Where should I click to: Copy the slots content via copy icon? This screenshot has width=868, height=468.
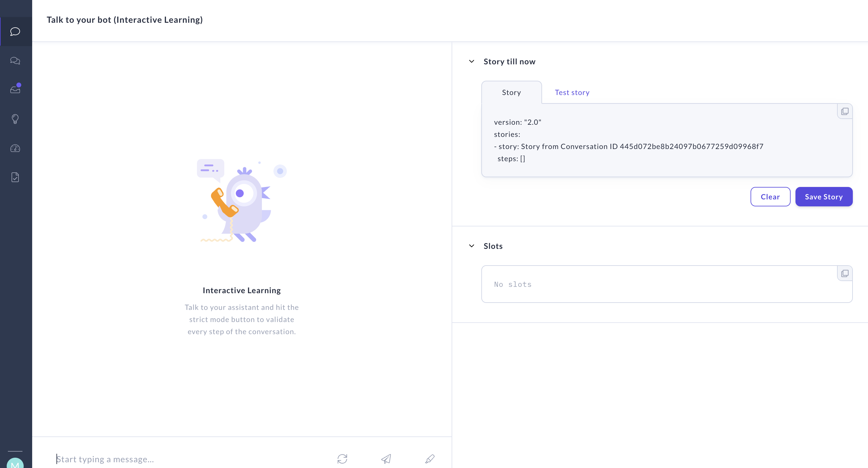click(x=845, y=273)
